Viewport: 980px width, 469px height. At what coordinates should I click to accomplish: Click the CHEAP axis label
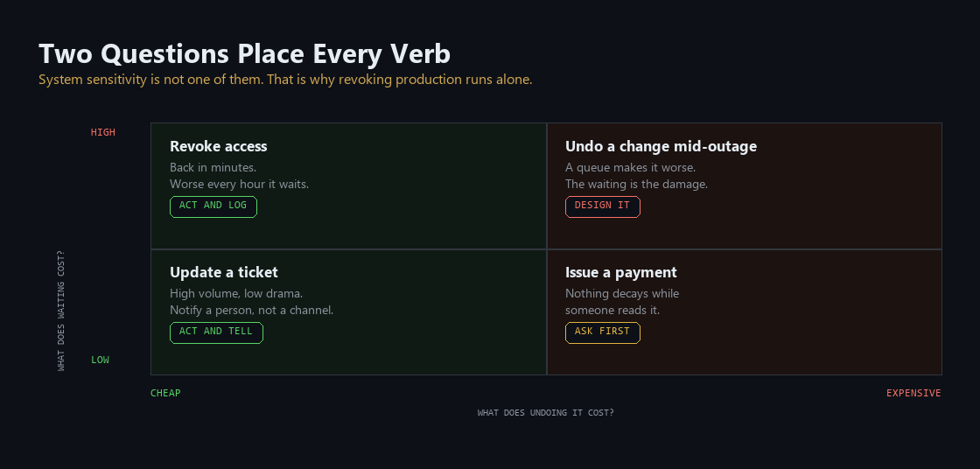pyautogui.click(x=165, y=394)
